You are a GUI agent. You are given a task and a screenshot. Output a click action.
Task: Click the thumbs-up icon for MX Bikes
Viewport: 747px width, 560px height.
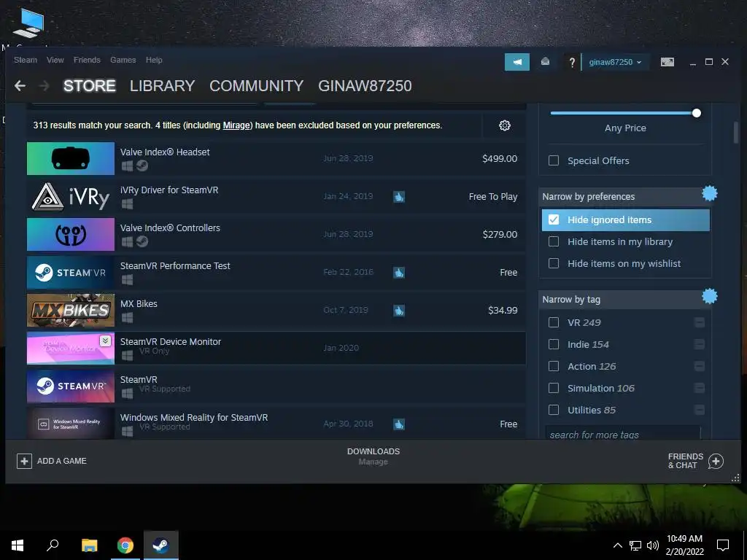coord(399,311)
